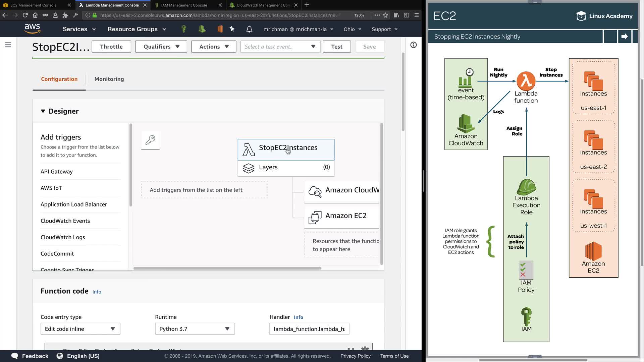Open the Services menu
Image resolution: width=644 pixels, height=362 pixels.
(x=79, y=29)
